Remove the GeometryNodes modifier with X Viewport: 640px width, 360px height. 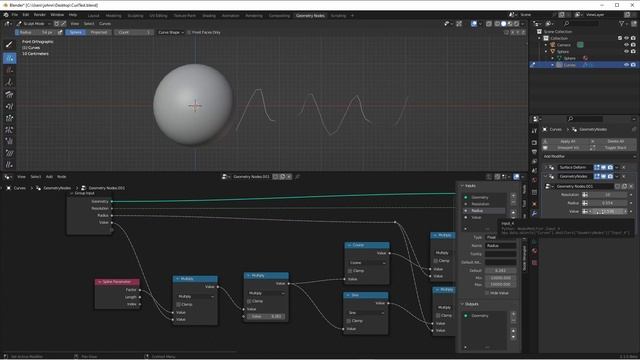pos(624,176)
